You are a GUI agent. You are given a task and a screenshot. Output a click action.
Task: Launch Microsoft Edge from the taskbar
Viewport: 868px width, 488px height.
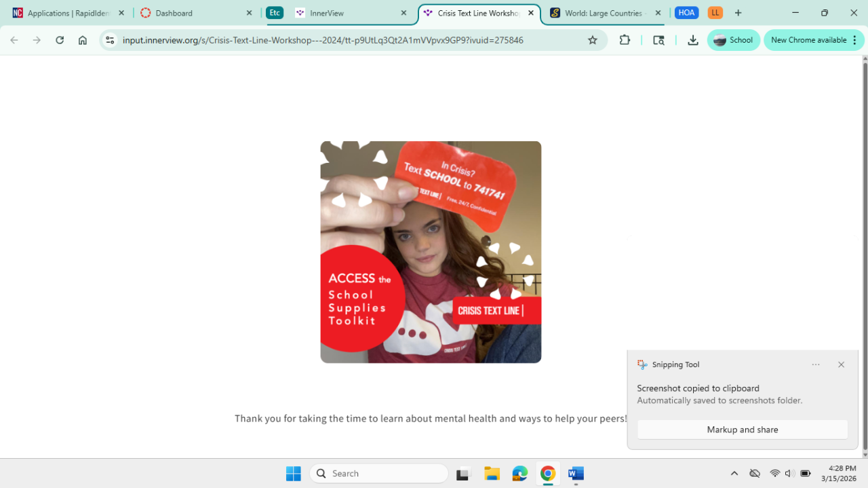pyautogui.click(x=520, y=474)
